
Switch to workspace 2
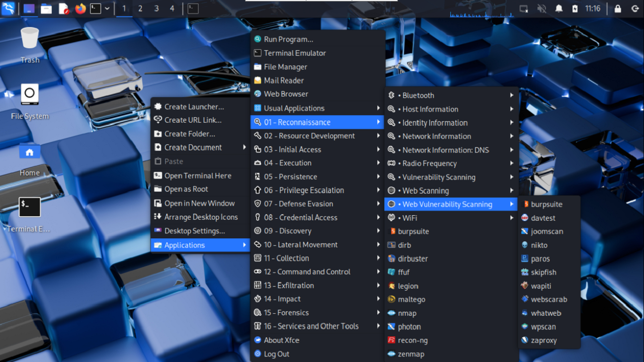coord(140,8)
